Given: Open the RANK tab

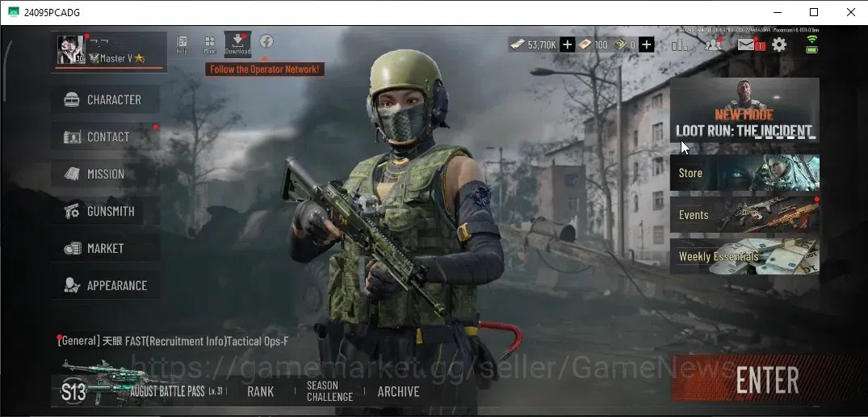Looking at the screenshot, I should [260, 391].
